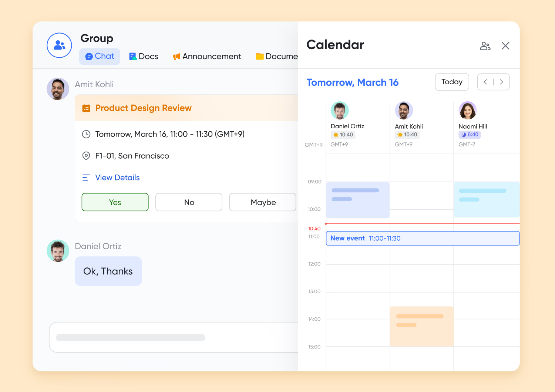Select the New event 11:00-11:30 block

pos(423,239)
